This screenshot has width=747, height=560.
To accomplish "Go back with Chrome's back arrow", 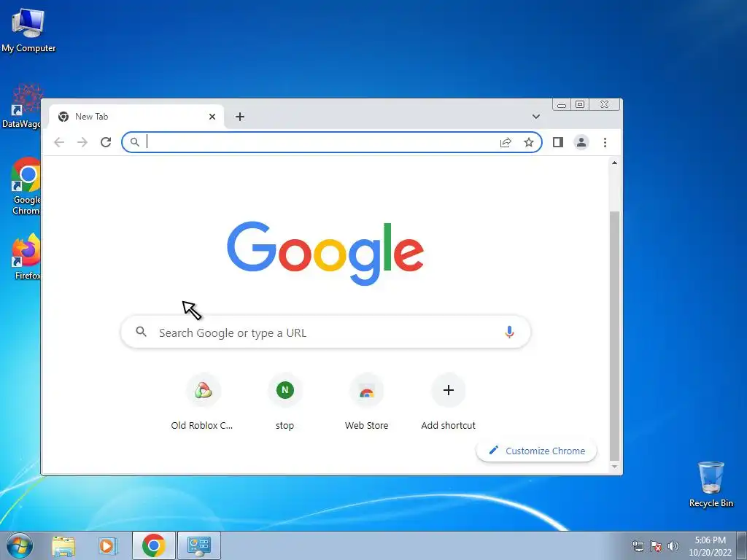I will coord(59,142).
